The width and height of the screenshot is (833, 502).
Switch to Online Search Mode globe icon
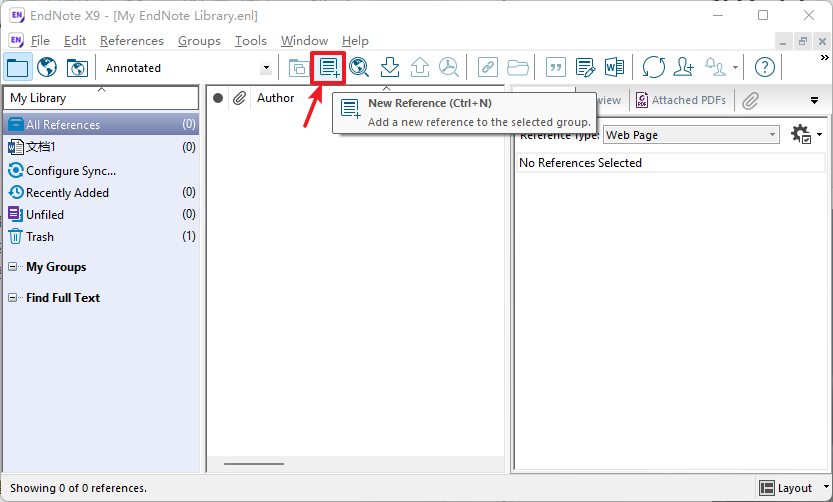[x=47, y=67]
